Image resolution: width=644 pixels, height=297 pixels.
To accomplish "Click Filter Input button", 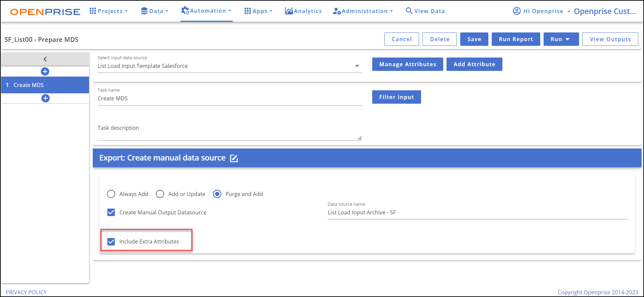I will click(397, 97).
